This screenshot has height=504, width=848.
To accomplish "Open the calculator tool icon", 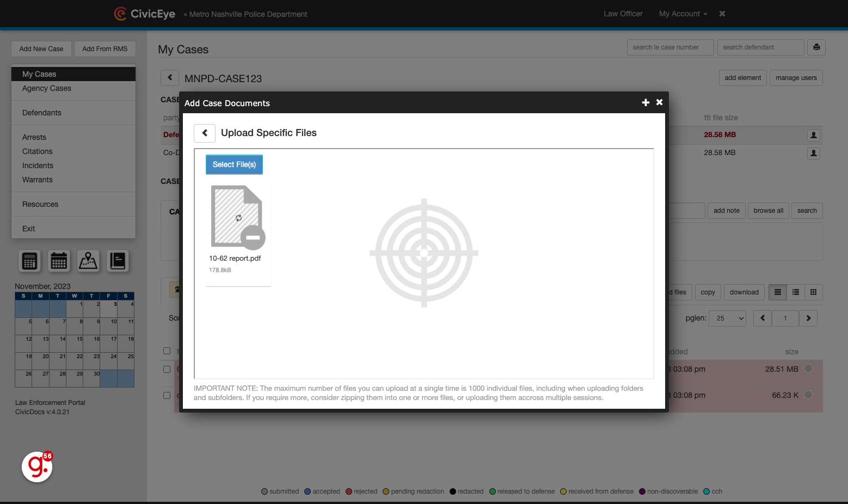I will (x=30, y=261).
